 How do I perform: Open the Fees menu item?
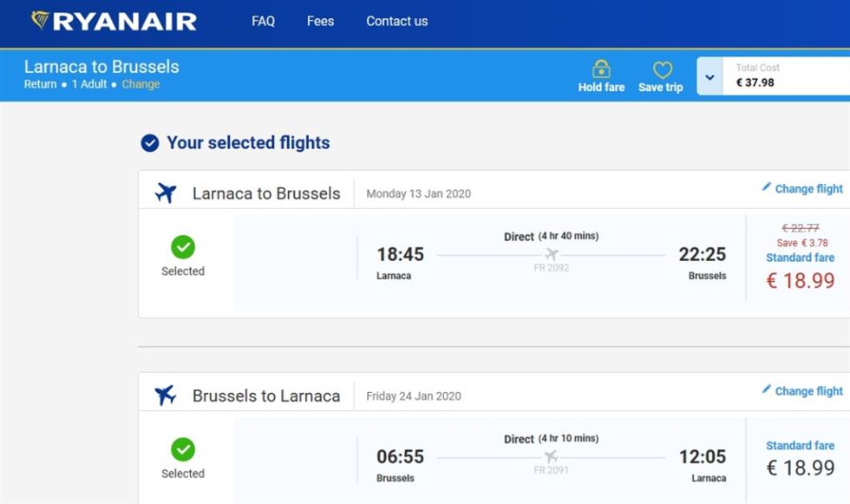(x=320, y=21)
